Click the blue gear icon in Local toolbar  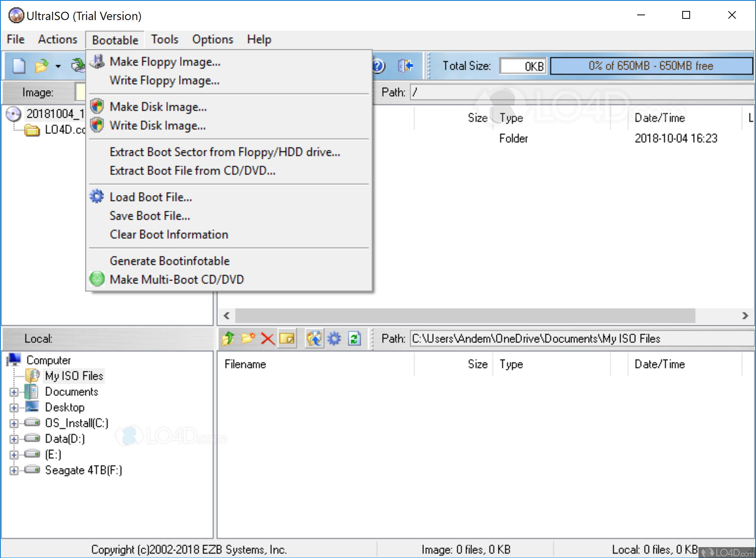point(334,338)
